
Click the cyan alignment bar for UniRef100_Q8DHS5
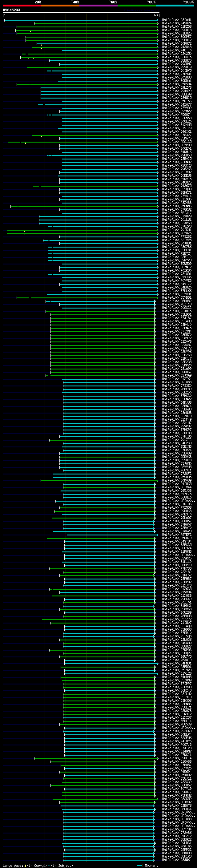tap(104, 61)
